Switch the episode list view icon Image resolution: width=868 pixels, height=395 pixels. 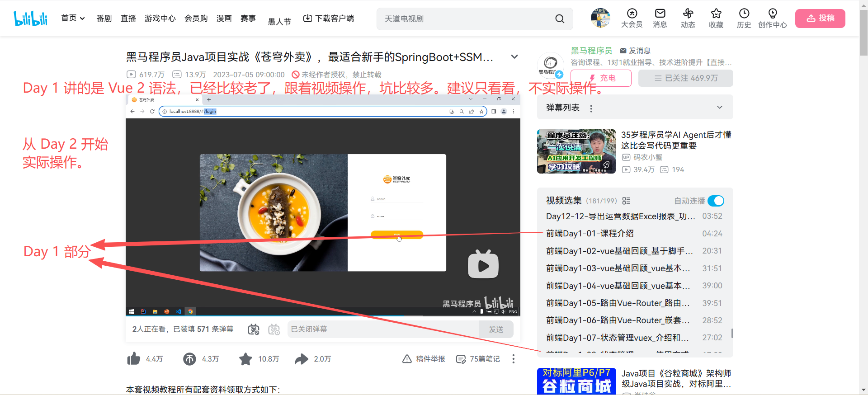(626, 201)
